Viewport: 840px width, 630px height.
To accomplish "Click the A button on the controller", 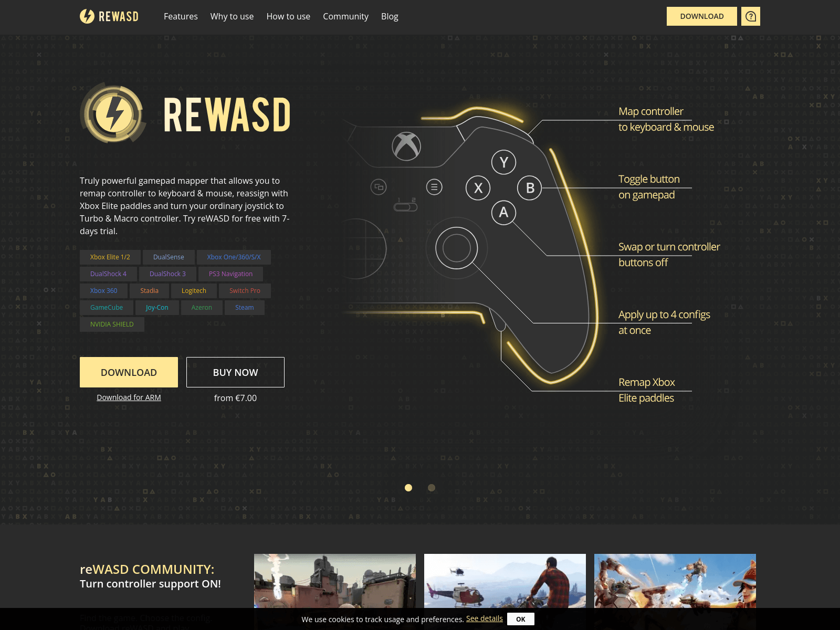I will (x=503, y=213).
